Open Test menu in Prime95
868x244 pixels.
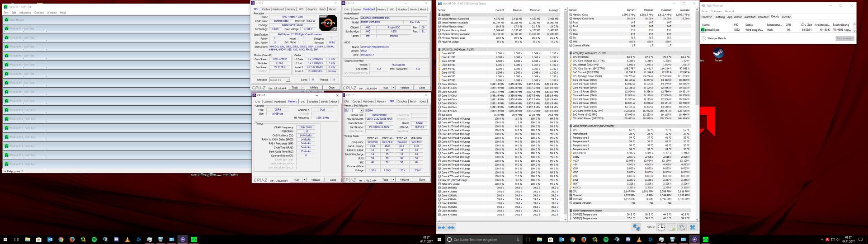tap(6, 13)
